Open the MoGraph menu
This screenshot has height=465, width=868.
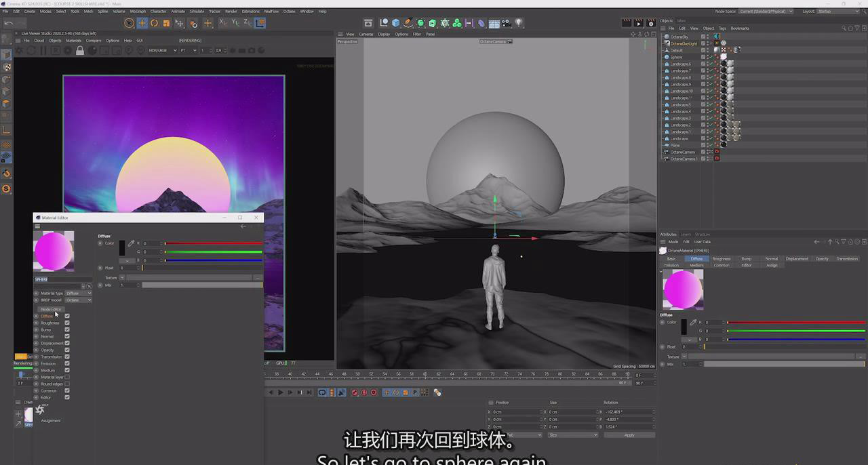pos(138,12)
